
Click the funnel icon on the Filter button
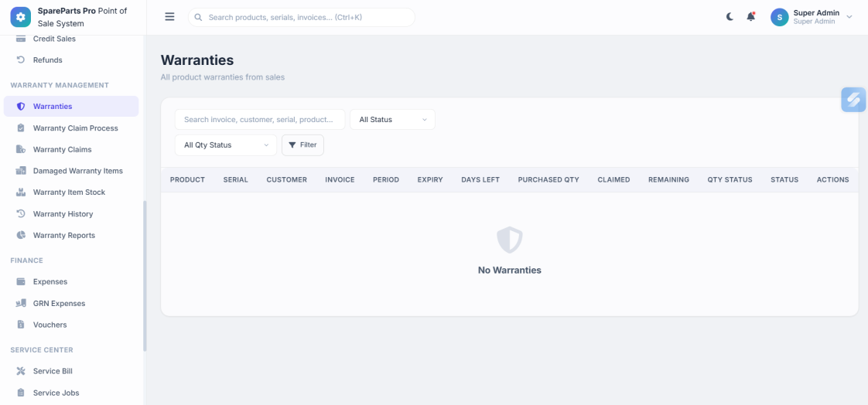[x=292, y=145]
